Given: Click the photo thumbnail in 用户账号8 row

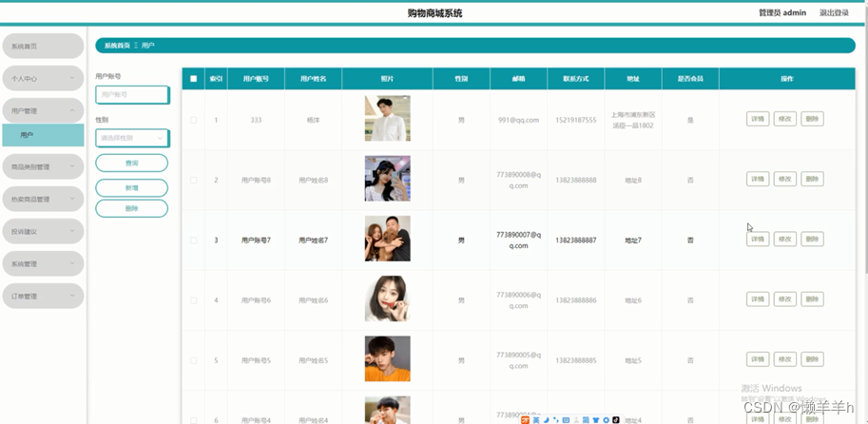Looking at the screenshot, I should pos(388,178).
